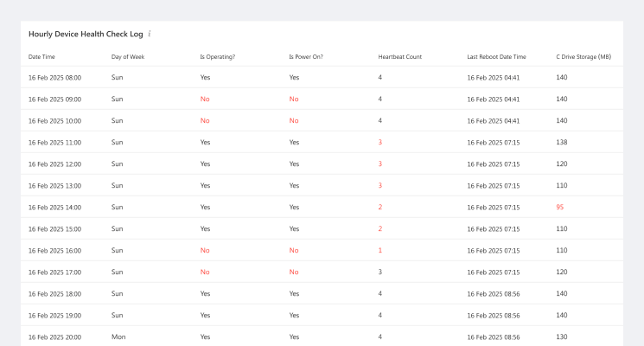Click the info icon beside the log title
Viewport: 644px width, 346px height.
tap(150, 35)
